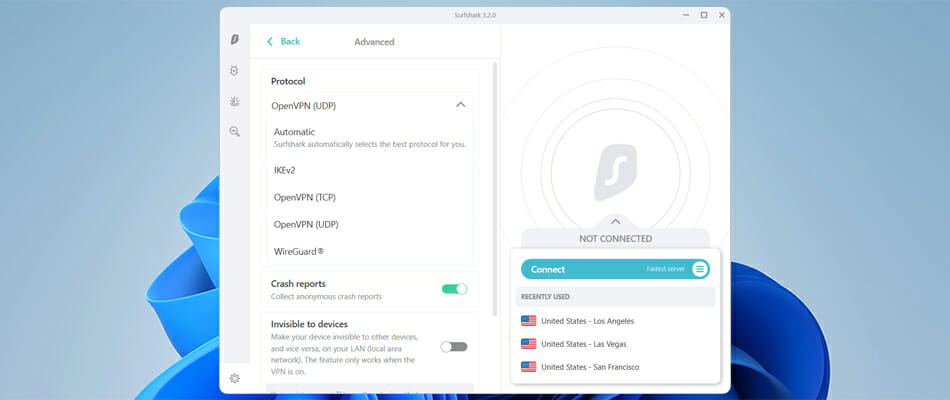Enable Invisible to devices toggle
Viewport: 950px width, 400px height.
click(454, 347)
